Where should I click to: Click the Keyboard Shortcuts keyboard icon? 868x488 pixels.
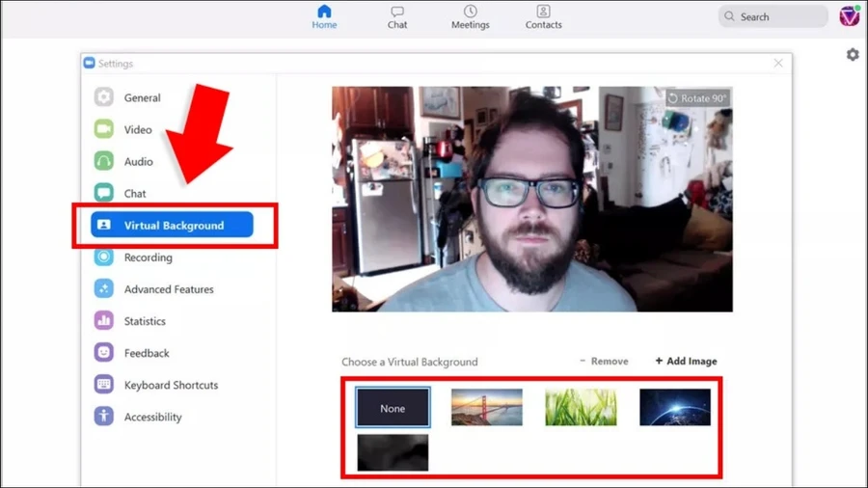pos(103,384)
